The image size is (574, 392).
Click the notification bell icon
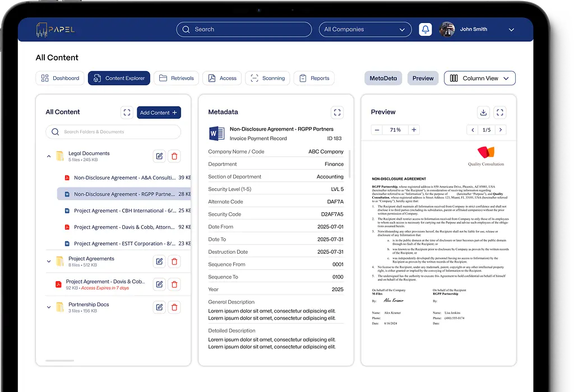click(425, 30)
